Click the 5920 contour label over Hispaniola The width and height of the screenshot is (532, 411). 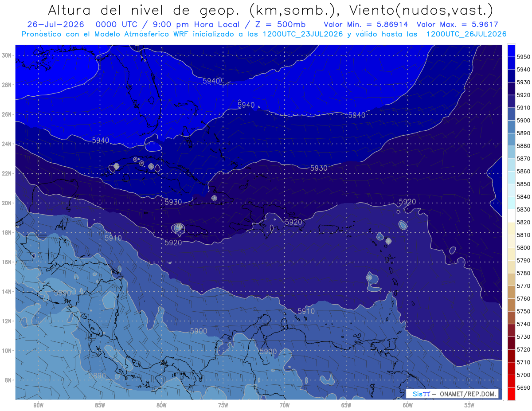pos(293,222)
